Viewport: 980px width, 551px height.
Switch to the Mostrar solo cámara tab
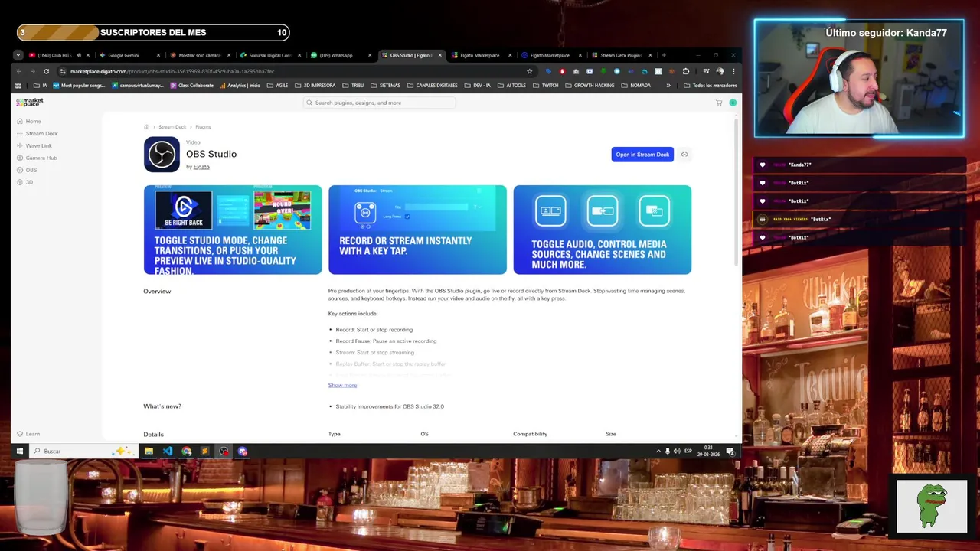(199, 55)
